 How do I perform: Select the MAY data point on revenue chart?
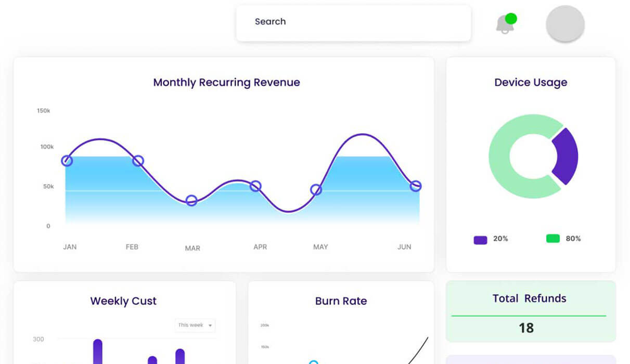(x=316, y=190)
